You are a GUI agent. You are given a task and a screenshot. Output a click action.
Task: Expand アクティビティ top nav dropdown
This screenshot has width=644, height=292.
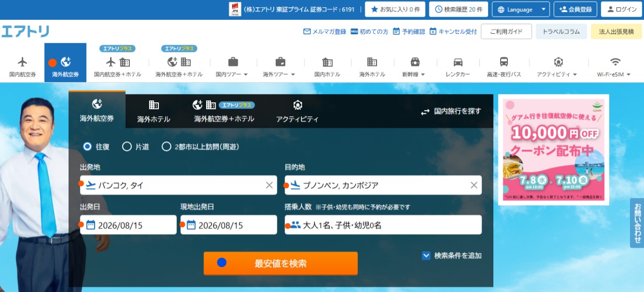tap(557, 67)
